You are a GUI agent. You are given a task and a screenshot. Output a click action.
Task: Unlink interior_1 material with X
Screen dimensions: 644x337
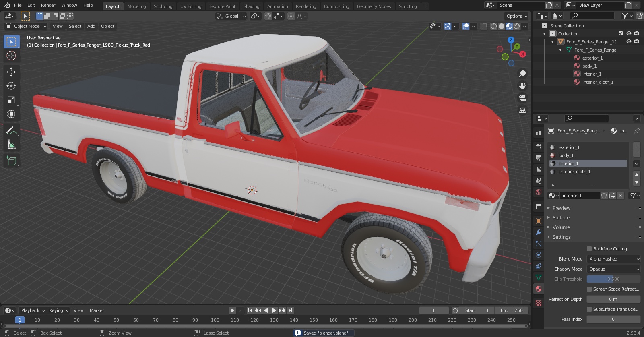pyautogui.click(x=620, y=196)
